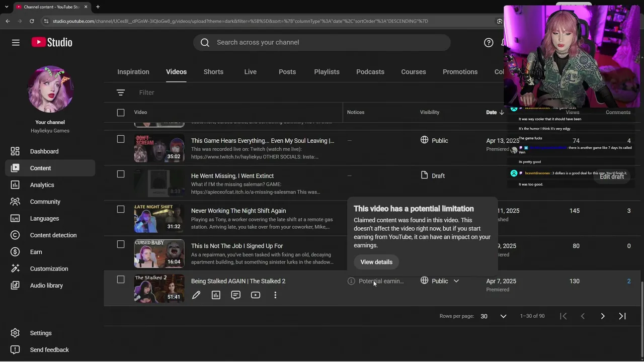Switch to the Inspiration tab
The height and width of the screenshot is (362, 644).
(x=133, y=72)
